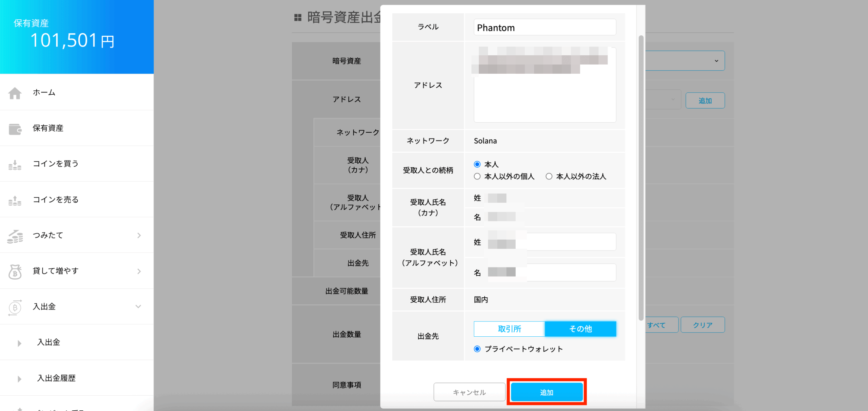Open the 入出金履歴 submenu item
The height and width of the screenshot is (411, 868).
pyautogui.click(x=56, y=378)
